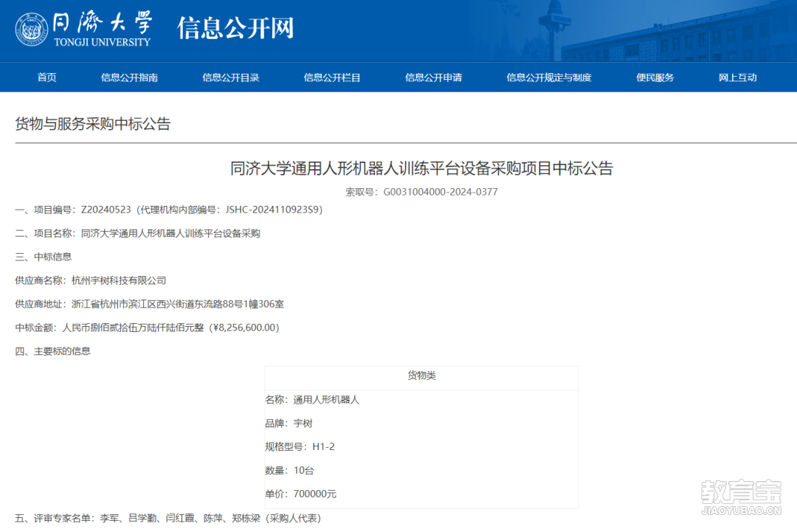
Task: Click the 五、评审专家名单 line
Action: [168, 518]
